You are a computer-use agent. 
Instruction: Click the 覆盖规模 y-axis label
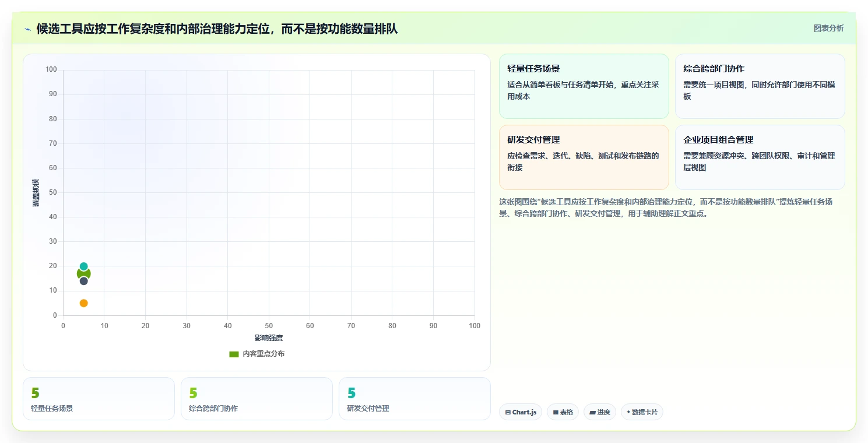[x=36, y=192]
